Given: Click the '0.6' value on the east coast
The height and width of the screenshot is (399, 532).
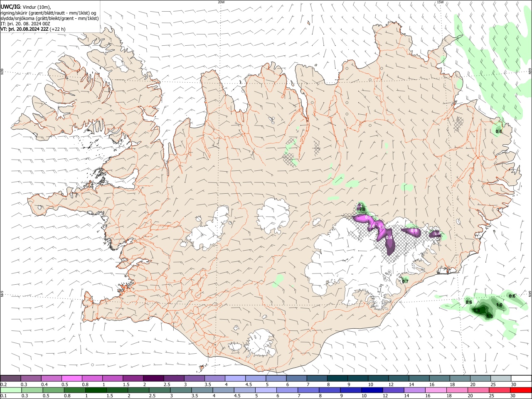Looking at the screenshot, I should (499, 131).
